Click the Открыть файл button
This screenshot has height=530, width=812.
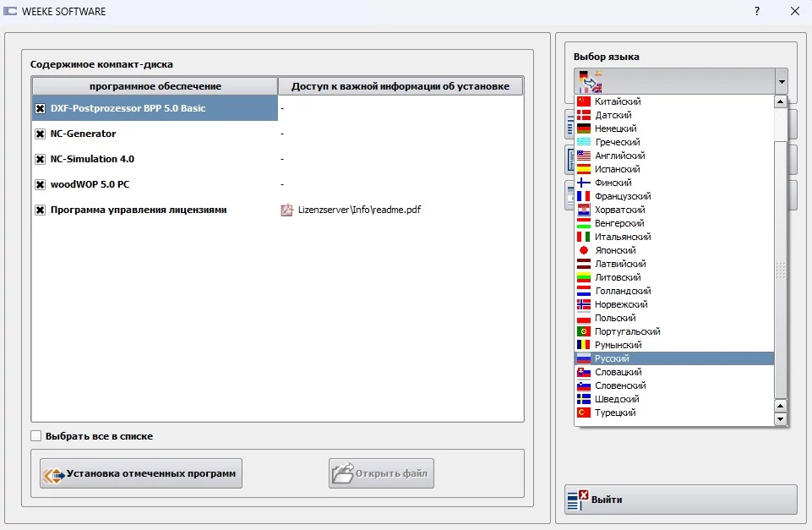click(381, 473)
